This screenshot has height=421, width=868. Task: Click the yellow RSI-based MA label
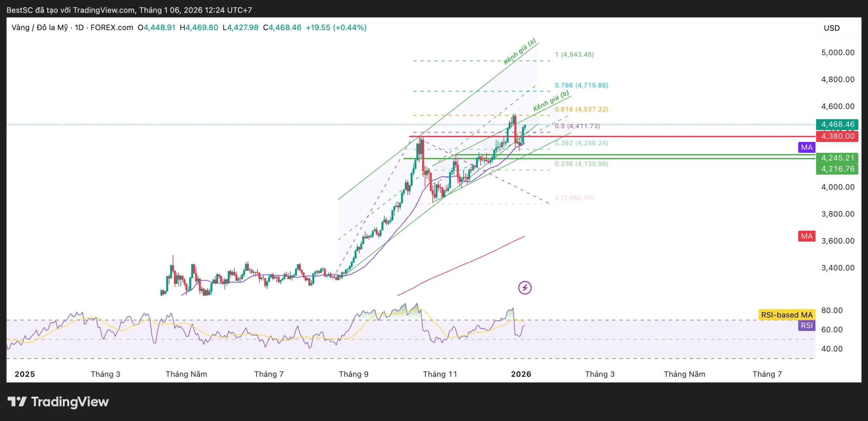click(x=786, y=315)
